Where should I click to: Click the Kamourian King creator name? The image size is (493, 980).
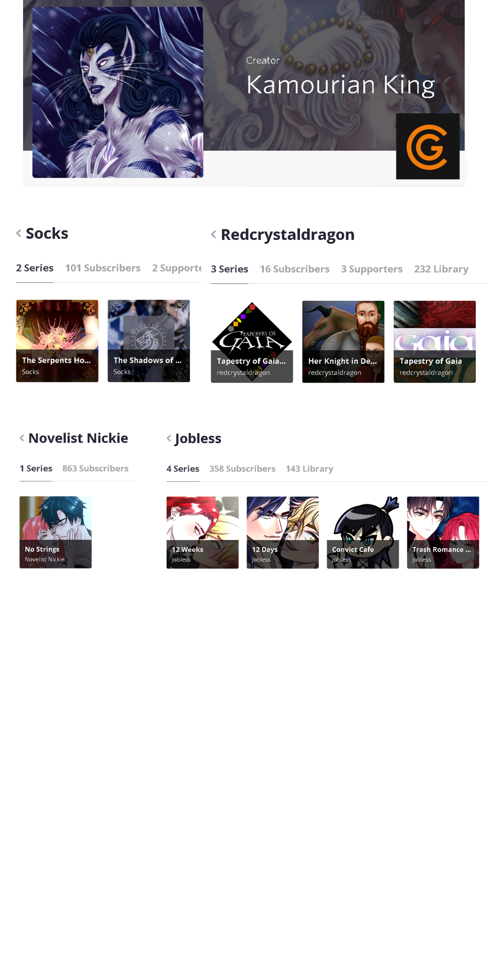[340, 85]
